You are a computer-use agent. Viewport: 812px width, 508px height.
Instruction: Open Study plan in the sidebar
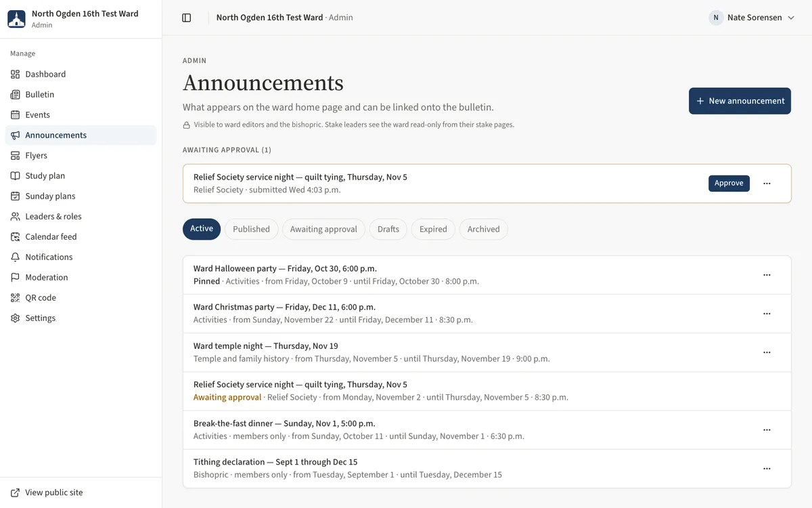coord(81,176)
